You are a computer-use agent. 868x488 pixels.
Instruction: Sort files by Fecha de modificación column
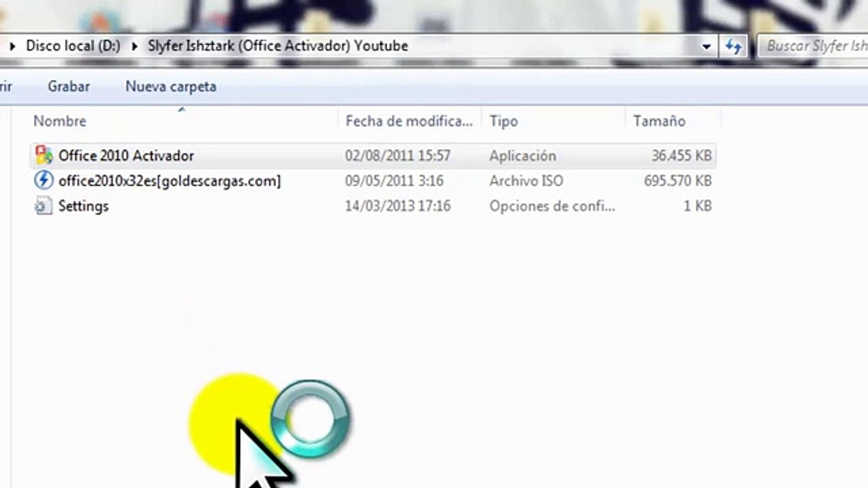410,121
